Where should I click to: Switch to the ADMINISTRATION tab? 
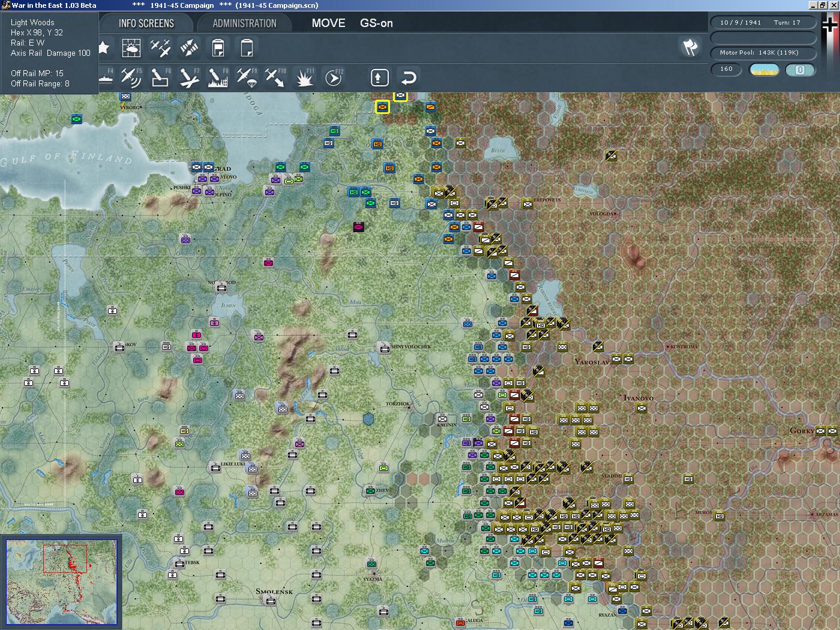click(x=244, y=23)
